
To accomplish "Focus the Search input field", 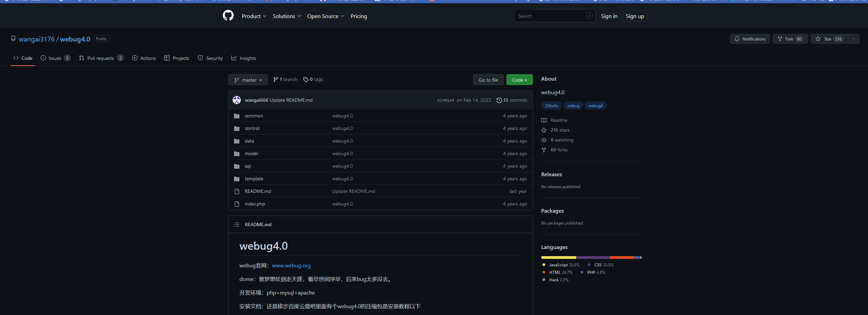I will click(554, 16).
